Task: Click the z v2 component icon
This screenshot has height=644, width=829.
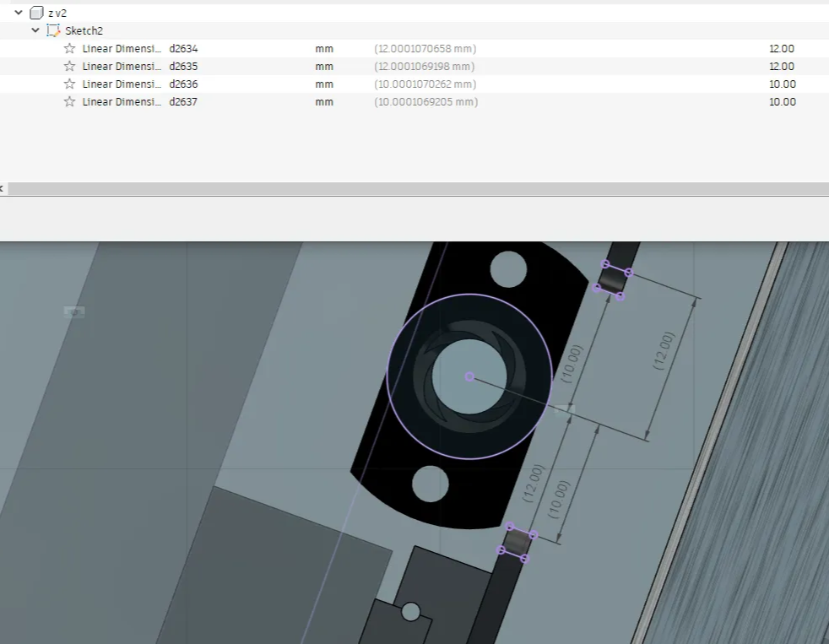Action: (x=36, y=13)
